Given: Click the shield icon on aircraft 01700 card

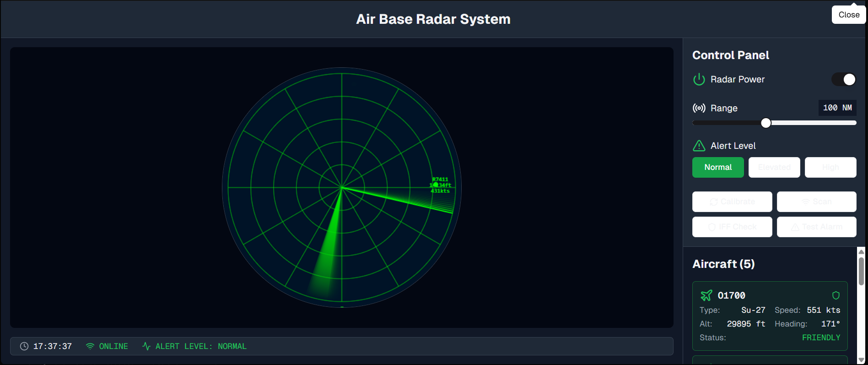Looking at the screenshot, I should 836,295.
